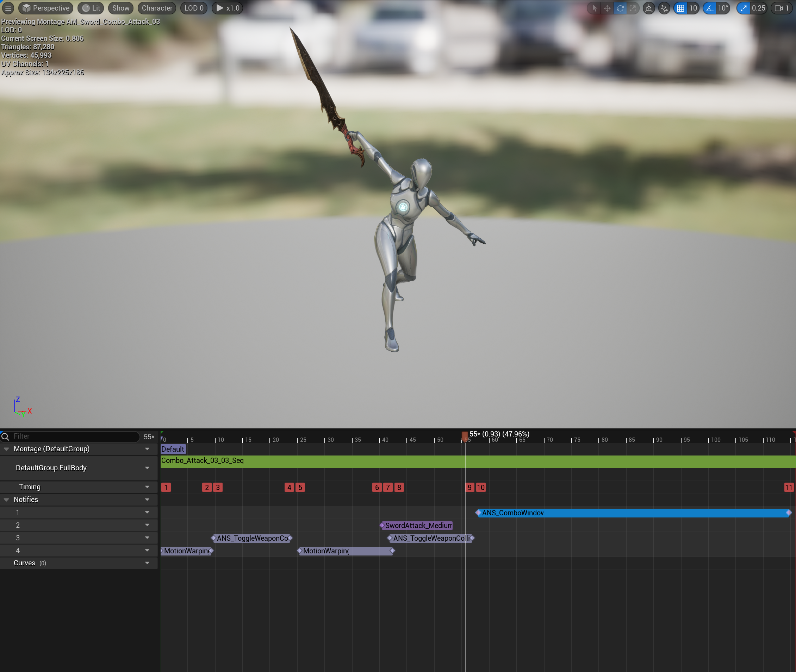Toggle grid snapping on or off
The height and width of the screenshot is (672, 796).
680,8
